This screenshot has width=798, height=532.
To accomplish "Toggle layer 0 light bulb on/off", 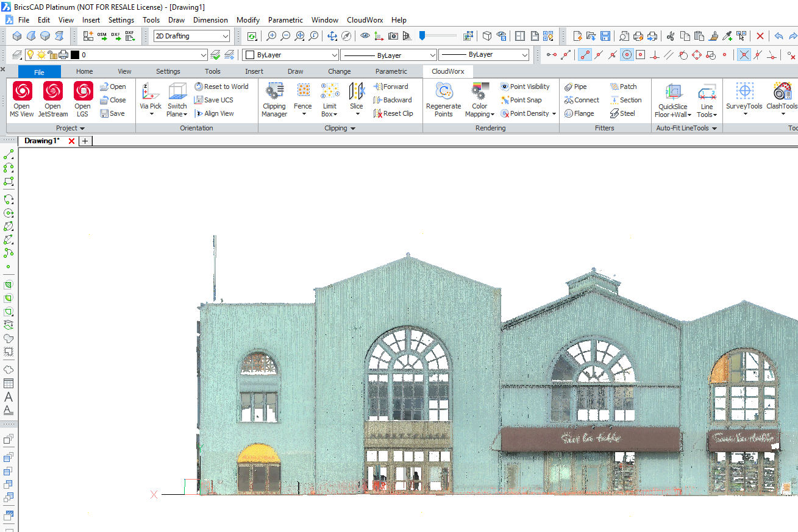I will coord(30,55).
